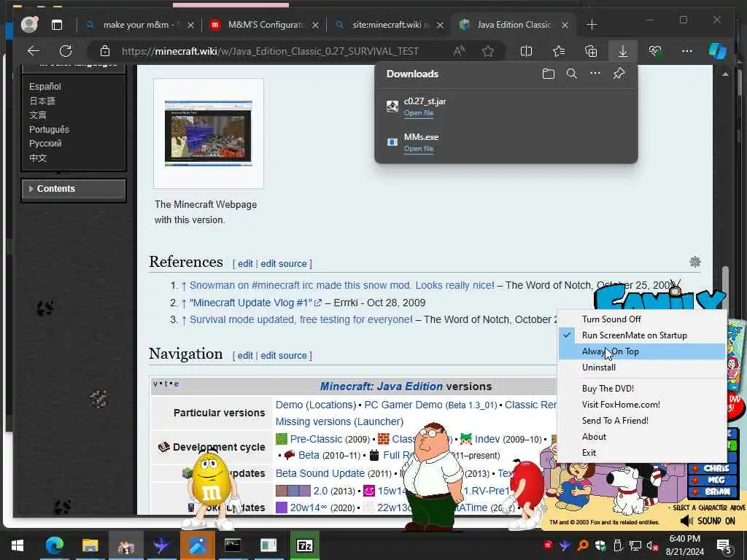Image resolution: width=747 pixels, height=560 pixels.
Task: Open Collections panel
Action: (591, 51)
